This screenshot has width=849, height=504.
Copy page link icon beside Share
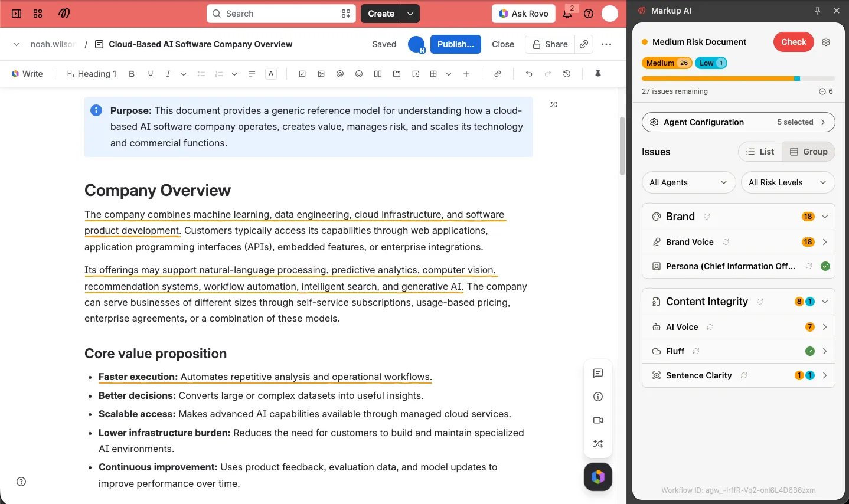584,44
